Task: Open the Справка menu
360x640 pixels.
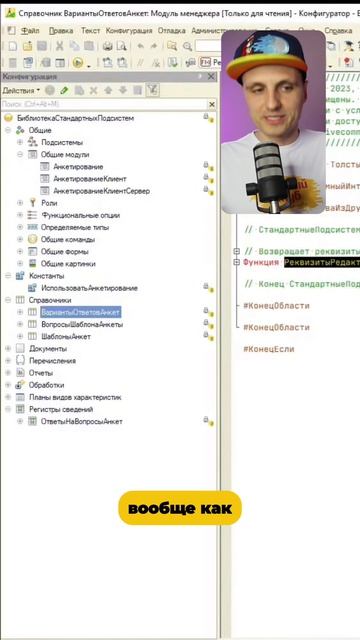Action: point(338,31)
